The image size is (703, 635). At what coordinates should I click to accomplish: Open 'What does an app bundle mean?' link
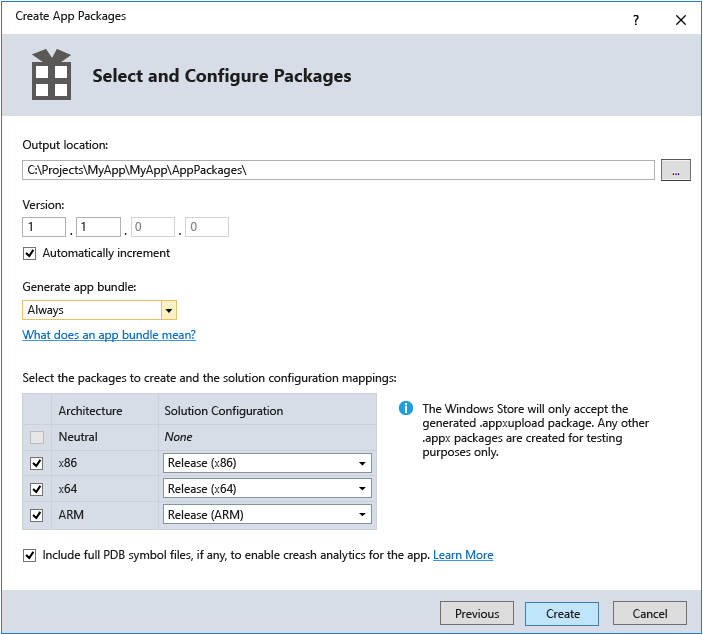pos(109,335)
